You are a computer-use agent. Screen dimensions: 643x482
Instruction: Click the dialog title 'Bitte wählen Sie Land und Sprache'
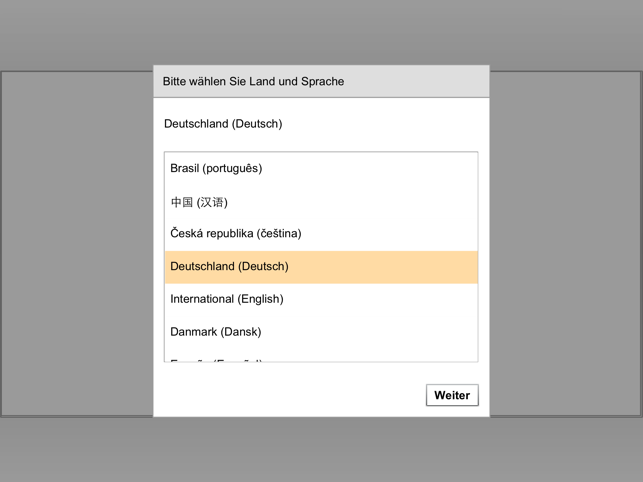coord(253,81)
